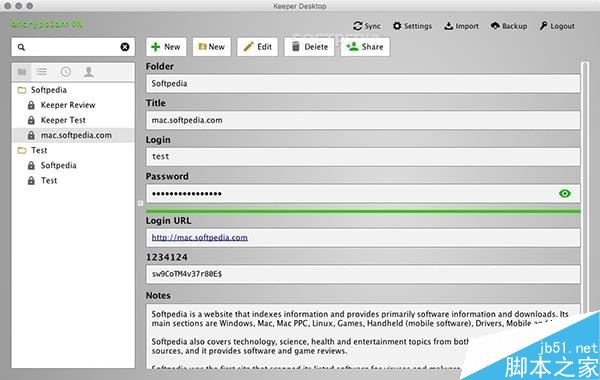
Task: Click the custom field value sw9CoTM4v37r80E$
Action: pos(363,274)
